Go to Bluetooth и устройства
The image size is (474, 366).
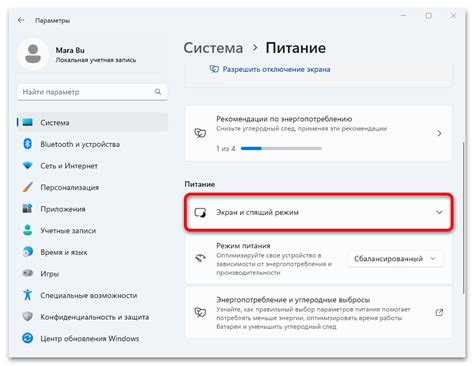coord(92,144)
